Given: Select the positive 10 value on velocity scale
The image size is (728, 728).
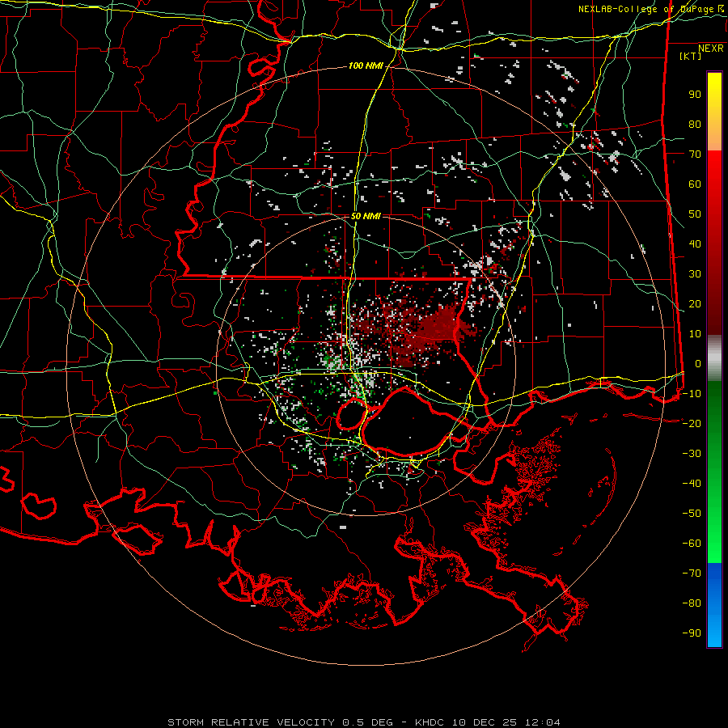Looking at the screenshot, I should tap(695, 334).
